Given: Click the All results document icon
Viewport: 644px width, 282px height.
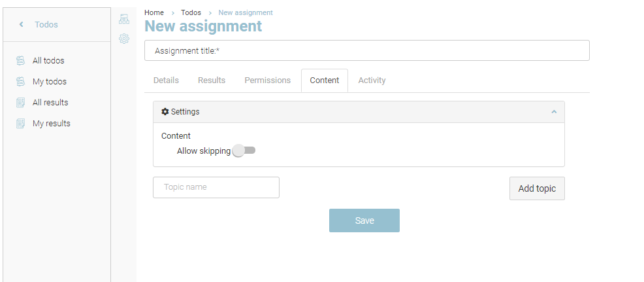Looking at the screenshot, I should (20, 103).
